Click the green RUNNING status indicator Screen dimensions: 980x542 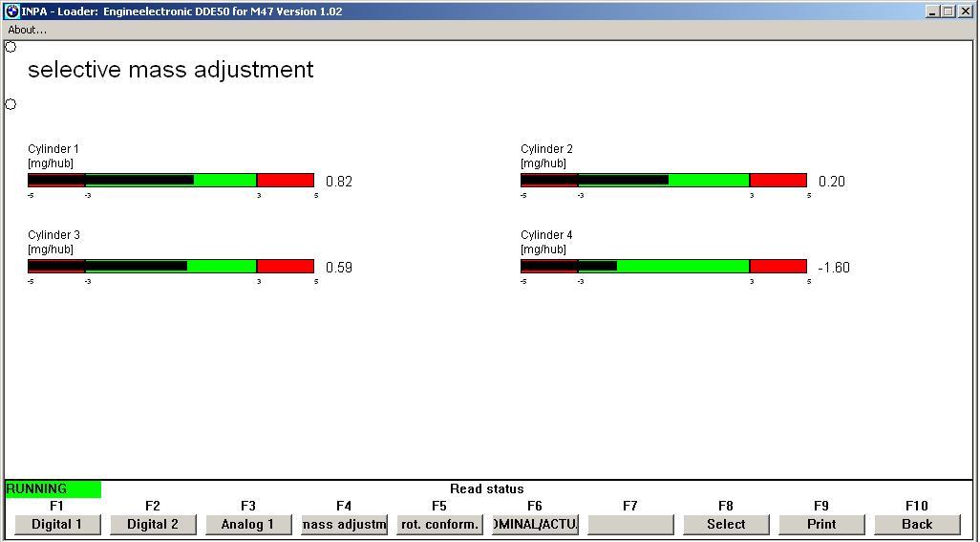point(53,488)
